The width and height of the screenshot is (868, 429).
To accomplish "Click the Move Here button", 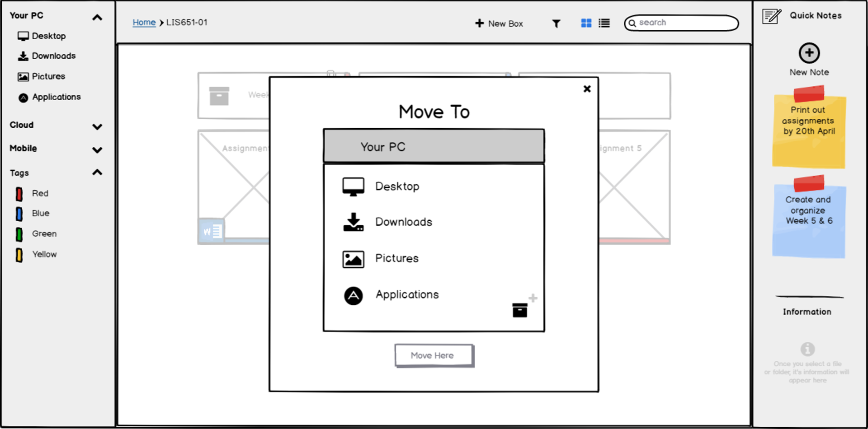I will pyautogui.click(x=434, y=356).
